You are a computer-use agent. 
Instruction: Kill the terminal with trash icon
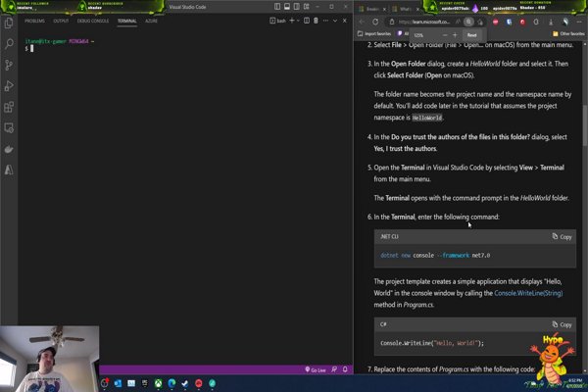point(316,21)
